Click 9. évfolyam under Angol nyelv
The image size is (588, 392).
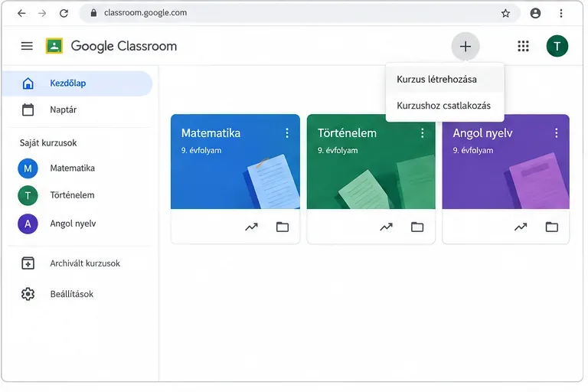473,150
